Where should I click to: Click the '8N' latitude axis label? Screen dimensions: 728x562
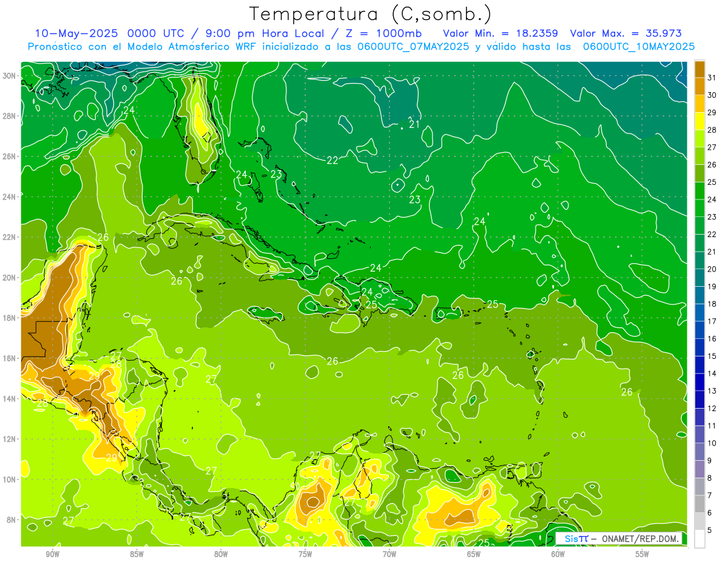click(x=12, y=520)
